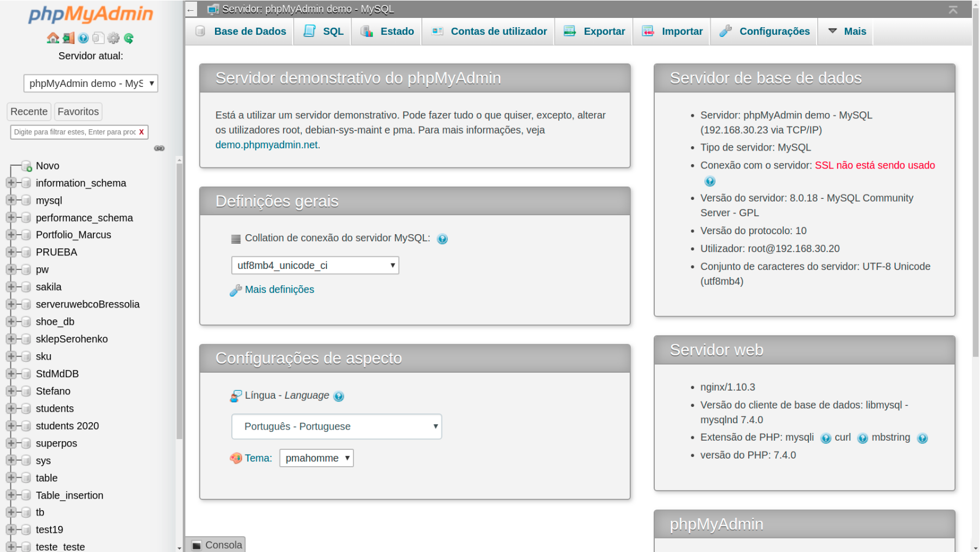Open the demo.phpmyadmin.net link
The width and height of the screenshot is (980, 552).
267,145
